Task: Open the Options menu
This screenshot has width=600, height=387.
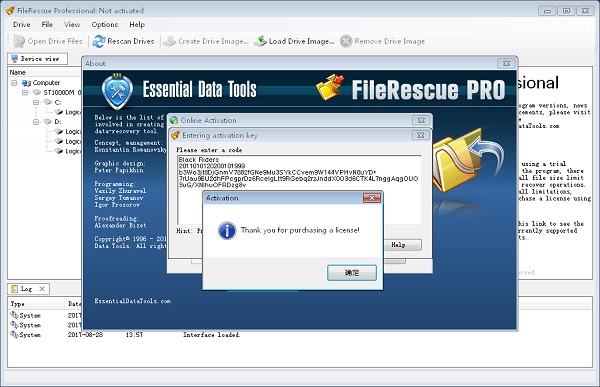Action: [x=104, y=24]
